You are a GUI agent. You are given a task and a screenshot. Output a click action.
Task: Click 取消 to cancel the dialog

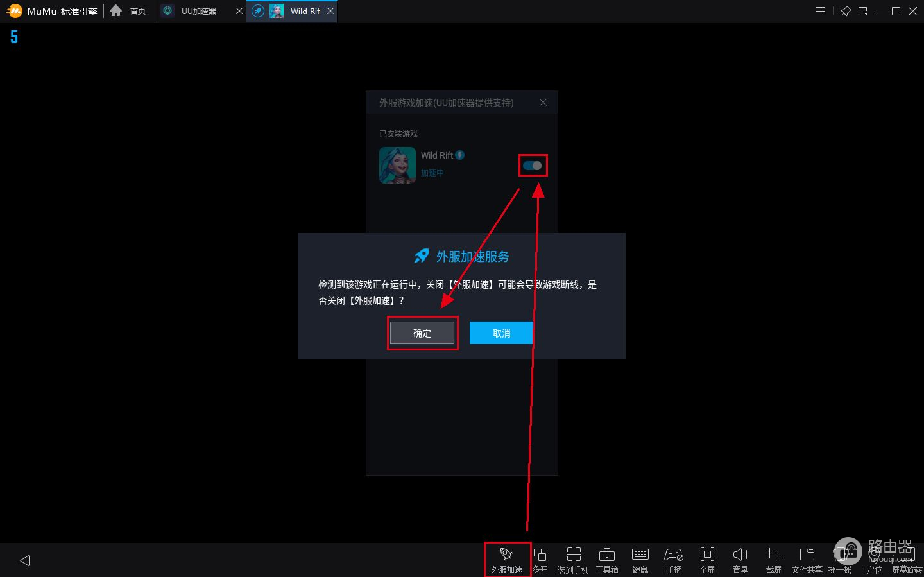[502, 333]
